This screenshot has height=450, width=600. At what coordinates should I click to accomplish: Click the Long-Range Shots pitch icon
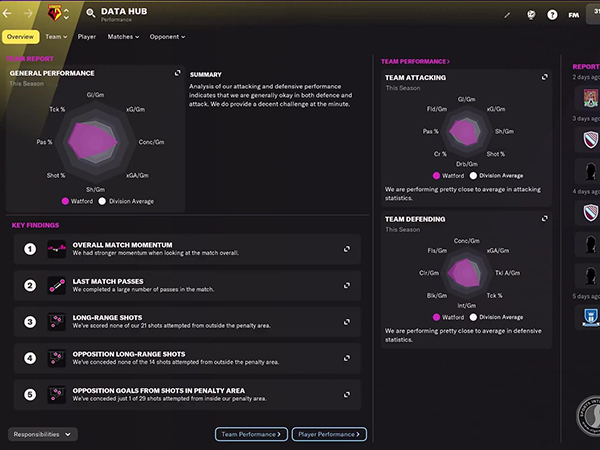click(x=57, y=322)
